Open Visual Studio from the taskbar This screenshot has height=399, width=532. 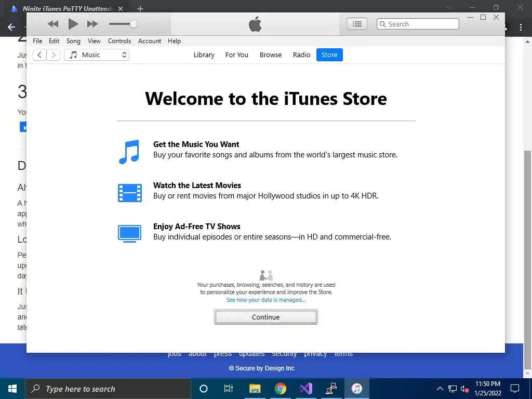(x=305, y=389)
